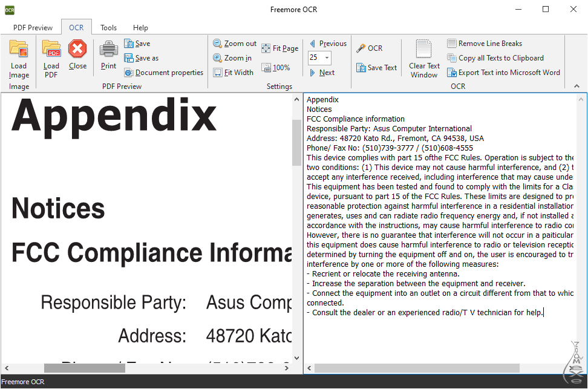Export Text into Microsoft Word

tap(504, 73)
